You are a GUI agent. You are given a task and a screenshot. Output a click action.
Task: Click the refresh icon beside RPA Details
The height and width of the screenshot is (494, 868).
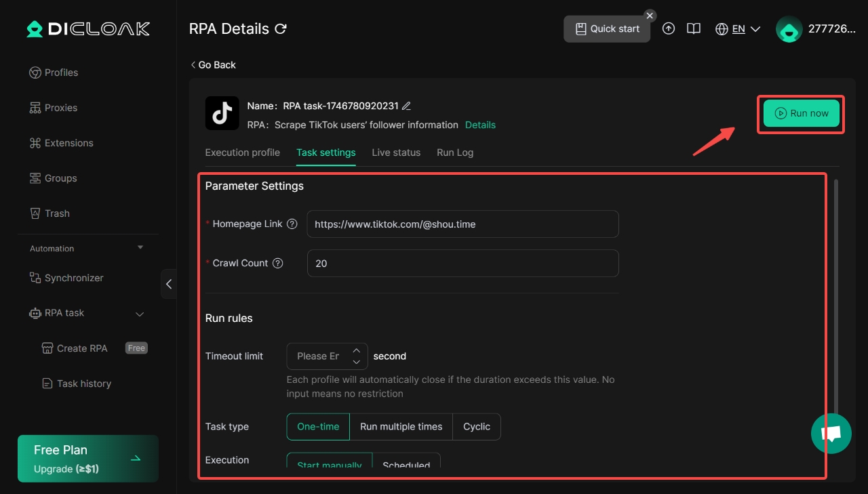click(x=281, y=29)
